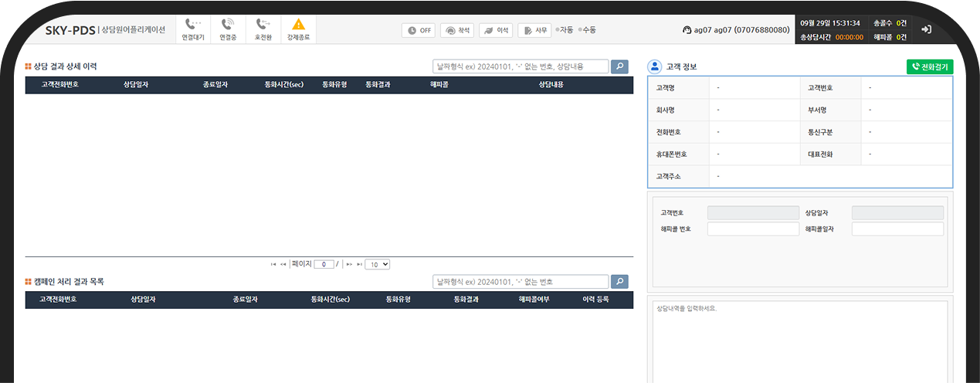This screenshot has height=383, width=980.
Task: Click the 연결대기 phone icon
Action: (x=192, y=25)
